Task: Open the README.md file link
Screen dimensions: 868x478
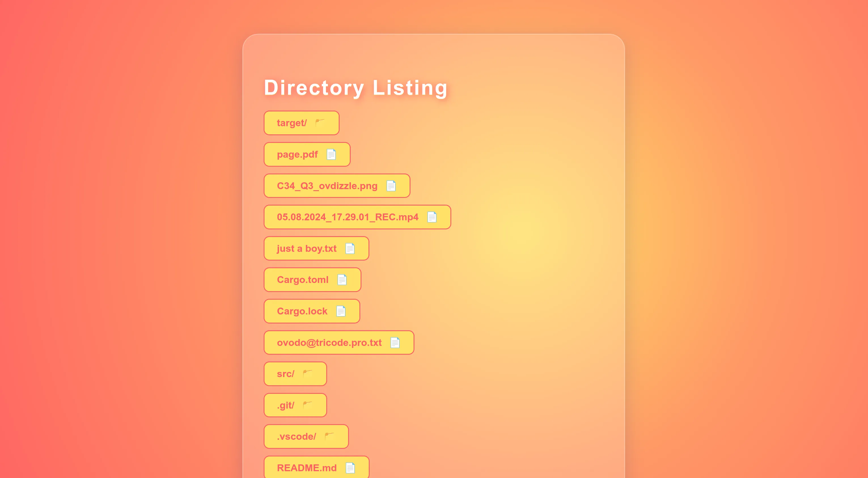Action: pos(307,468)
